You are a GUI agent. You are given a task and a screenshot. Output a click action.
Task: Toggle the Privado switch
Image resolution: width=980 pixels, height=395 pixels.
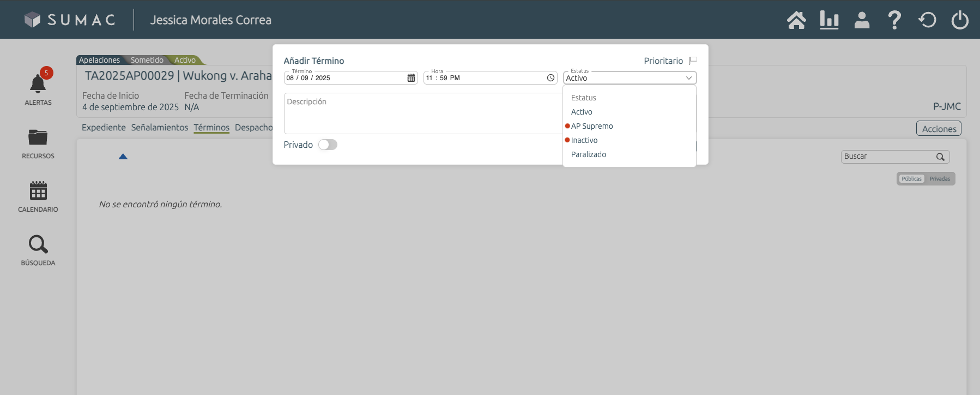328,145
